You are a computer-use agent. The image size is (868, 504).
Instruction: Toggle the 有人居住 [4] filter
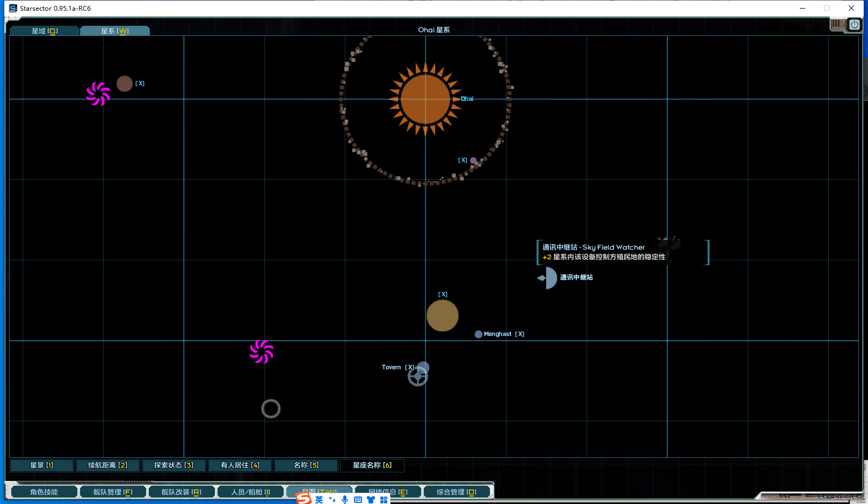click(240, 465)
